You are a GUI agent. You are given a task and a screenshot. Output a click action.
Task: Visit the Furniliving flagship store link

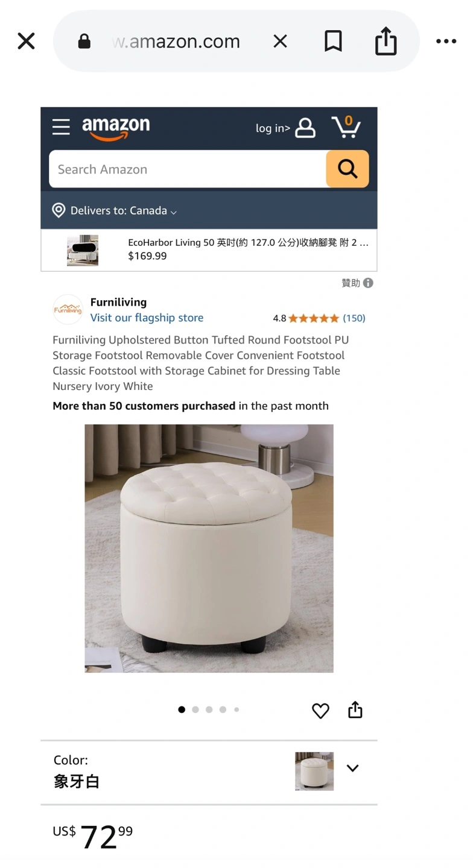tap(147, 318)
